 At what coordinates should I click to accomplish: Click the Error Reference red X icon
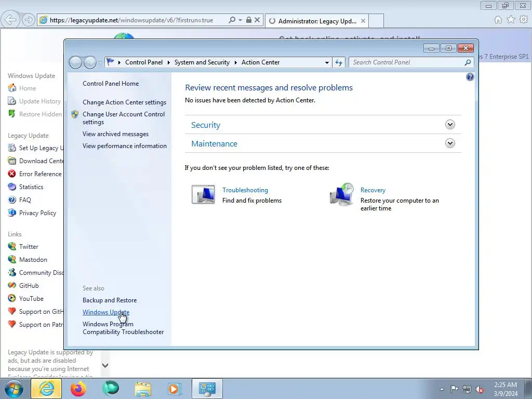[12, 174]
